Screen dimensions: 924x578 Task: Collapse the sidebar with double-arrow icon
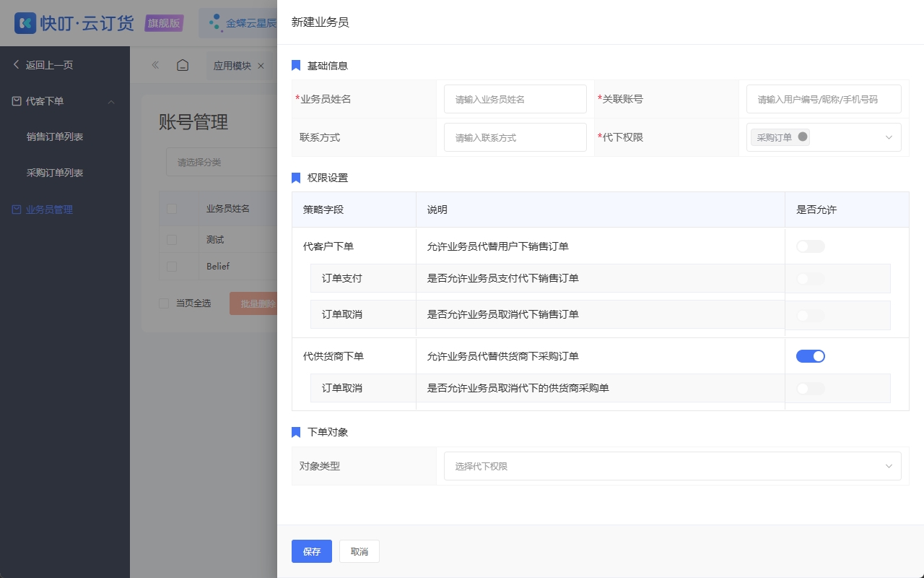point(155,65)
